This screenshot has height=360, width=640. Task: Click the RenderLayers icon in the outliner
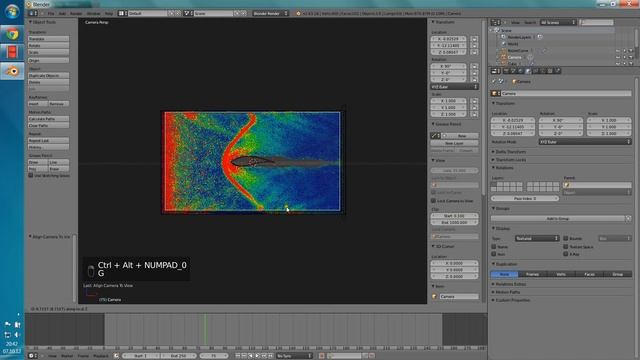click(503, 37)
